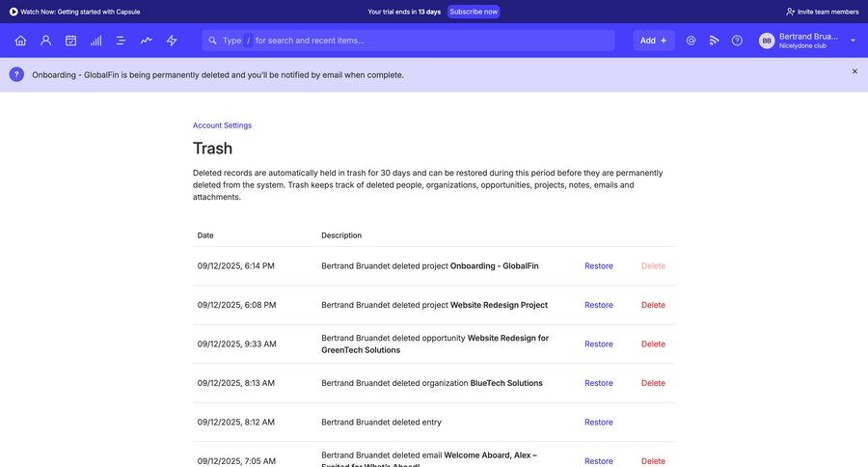Viewport: 868px width, 467px height.
Task: Open the Sales Pipeline bar-chart icon
Action: pyautogui.click(x=95, y=41)
